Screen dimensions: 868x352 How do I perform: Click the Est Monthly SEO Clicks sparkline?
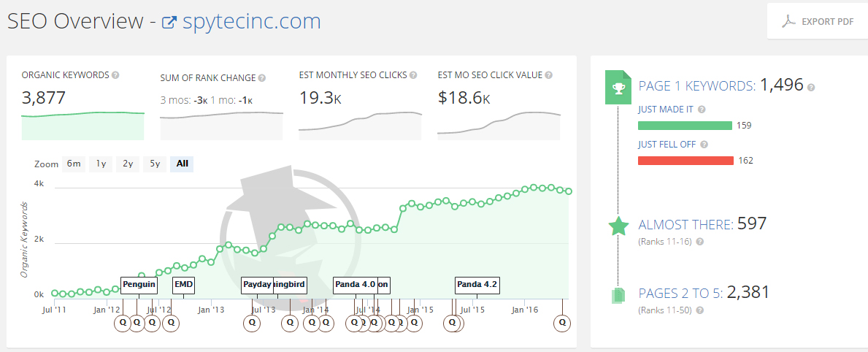click(361, 126)
